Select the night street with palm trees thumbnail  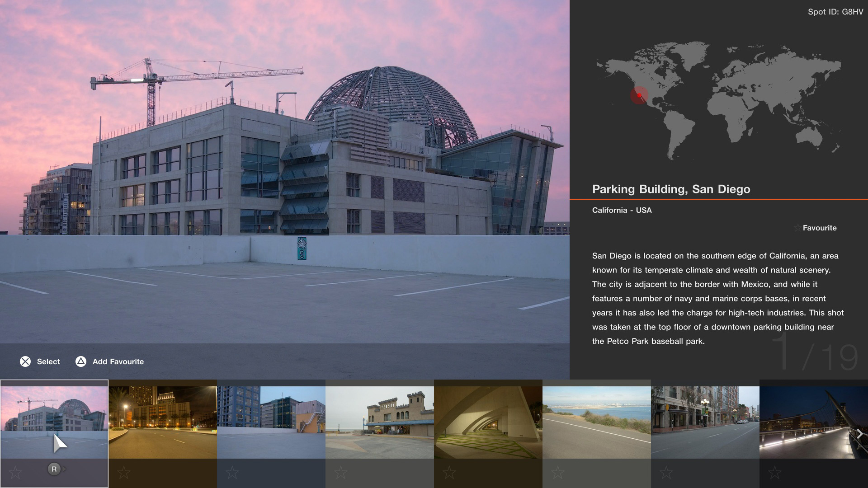pos(163,422)
